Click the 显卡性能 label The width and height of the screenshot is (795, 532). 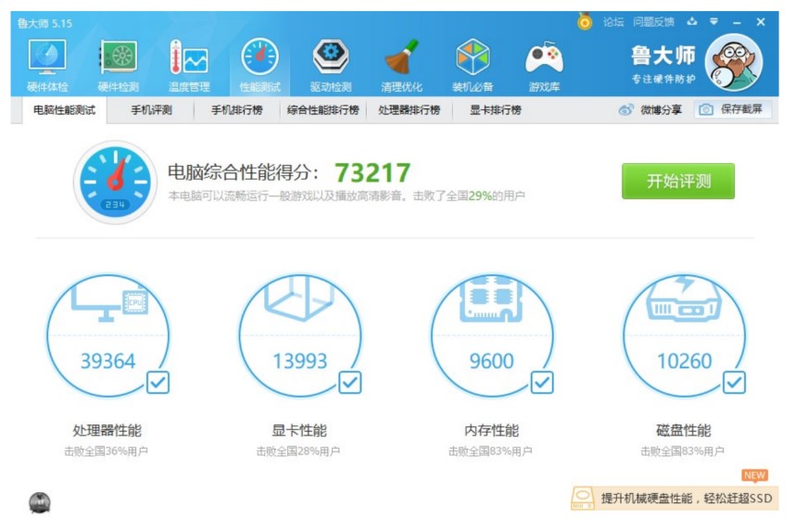[299, 431]
